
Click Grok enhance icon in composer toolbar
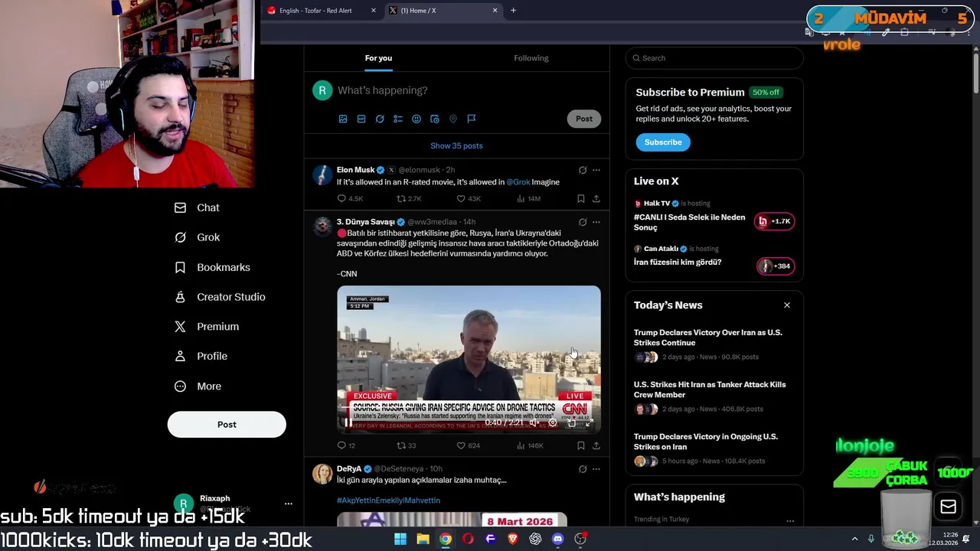pos(380,119)
